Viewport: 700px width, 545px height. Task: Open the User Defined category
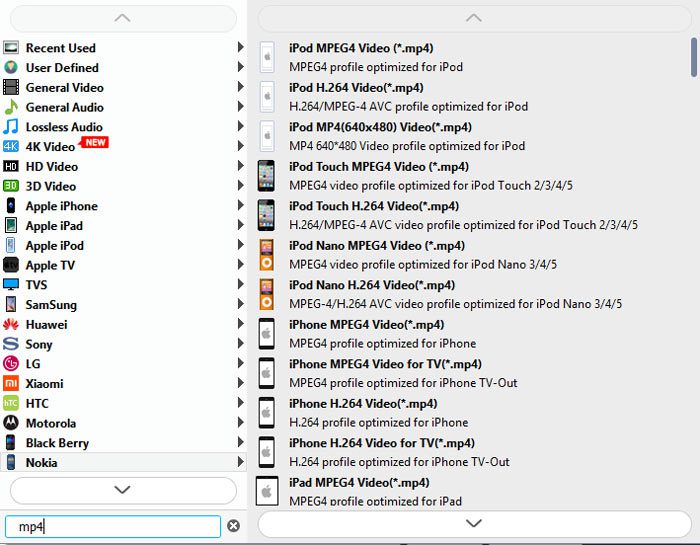click(x=123, y=67)
